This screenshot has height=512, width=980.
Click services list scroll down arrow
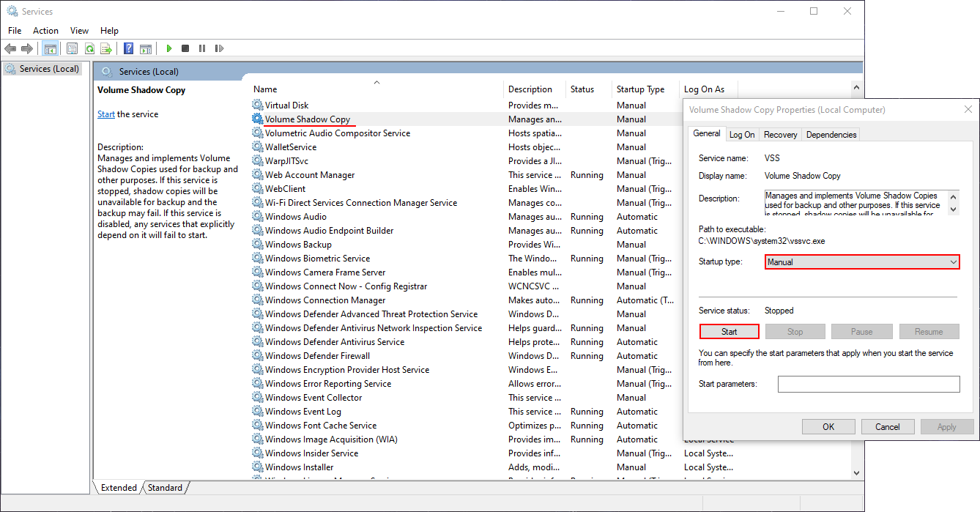tap(857, 473)
